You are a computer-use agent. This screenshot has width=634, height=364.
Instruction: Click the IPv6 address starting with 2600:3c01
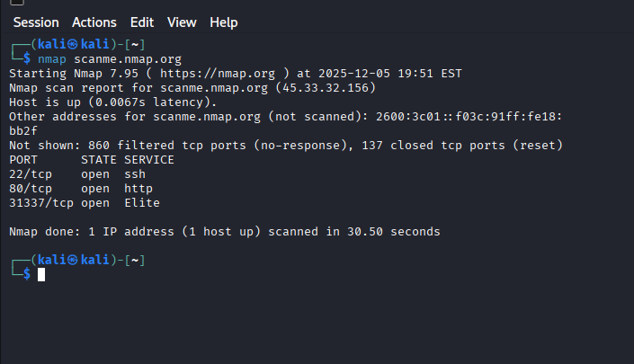click(x=487, y=117)
